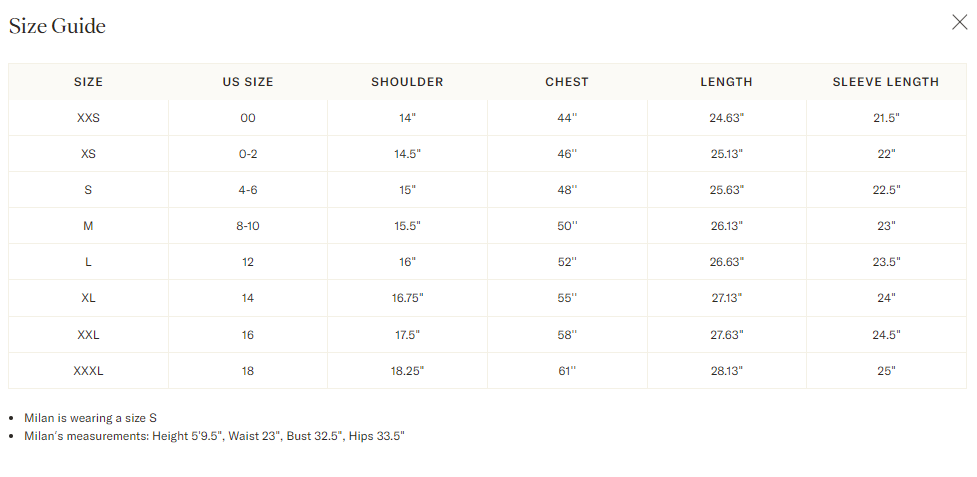Click the Size Guide heading
Image resolution: width=977 pixels, height=477 pixels.
pos(57,26)
